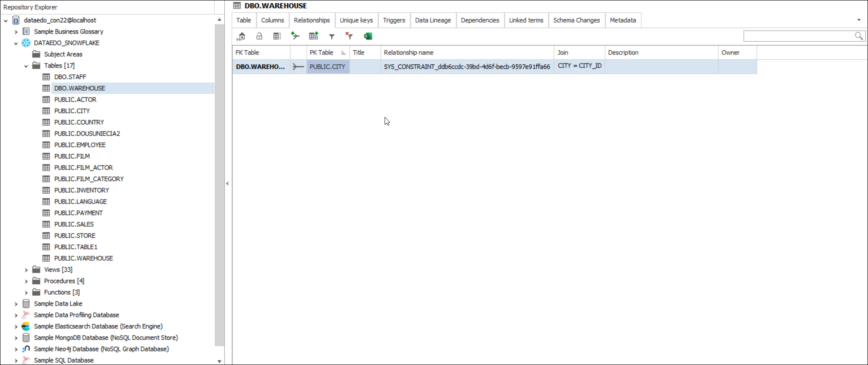Switch to the Columns tab
868x365 pixels.
[x=272, y=20]
